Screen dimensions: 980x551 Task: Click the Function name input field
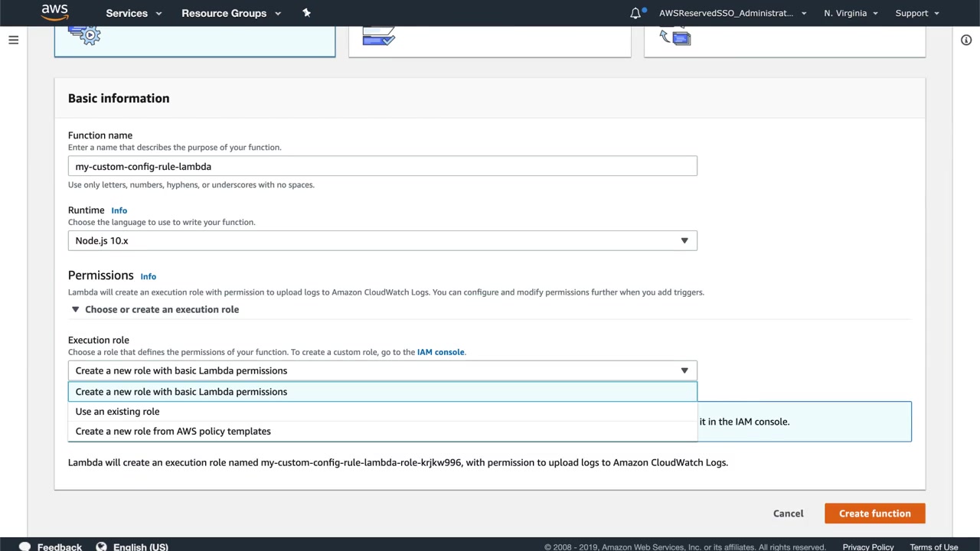tap(383, 166)
